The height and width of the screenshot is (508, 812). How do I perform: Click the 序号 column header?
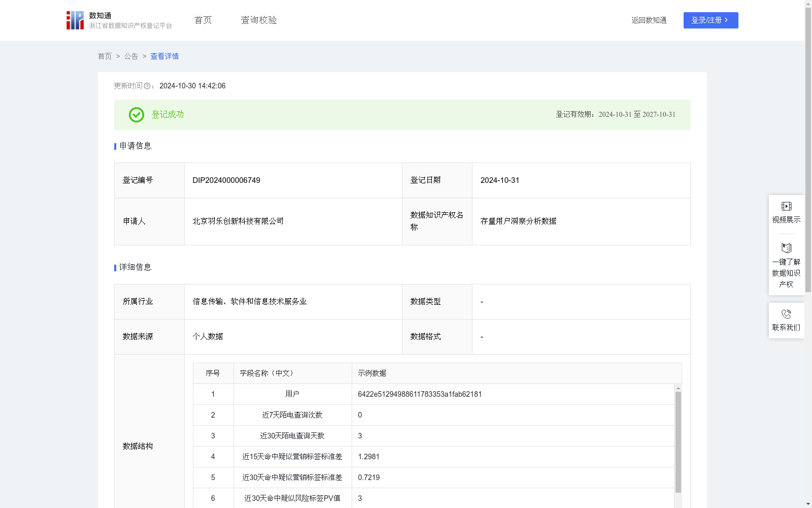click(x=213, y=373)
